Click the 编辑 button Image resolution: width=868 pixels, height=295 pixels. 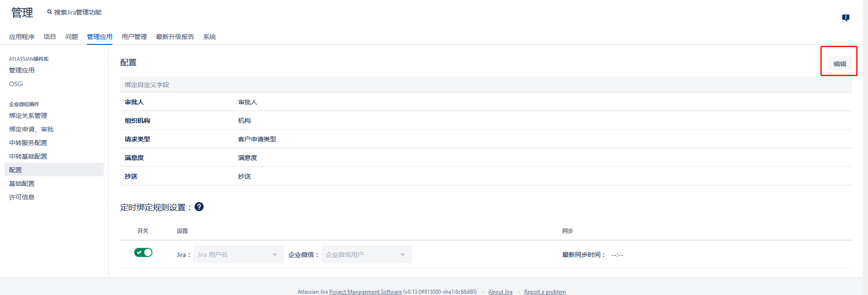(x=839, y=64)
